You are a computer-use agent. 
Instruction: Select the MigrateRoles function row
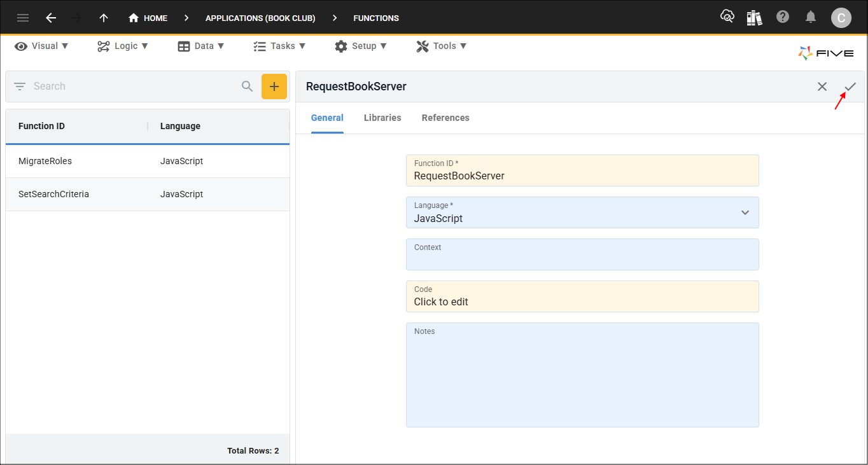pos(148,162)
